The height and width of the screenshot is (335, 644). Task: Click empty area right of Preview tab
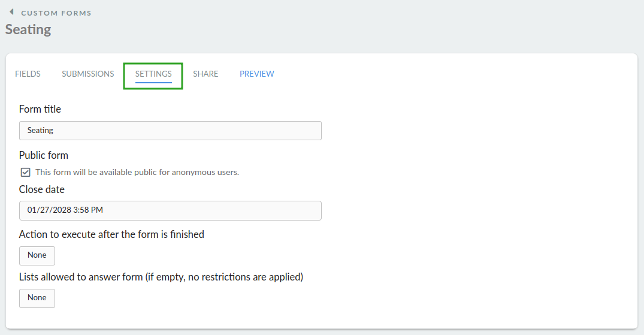click(452, 74)
